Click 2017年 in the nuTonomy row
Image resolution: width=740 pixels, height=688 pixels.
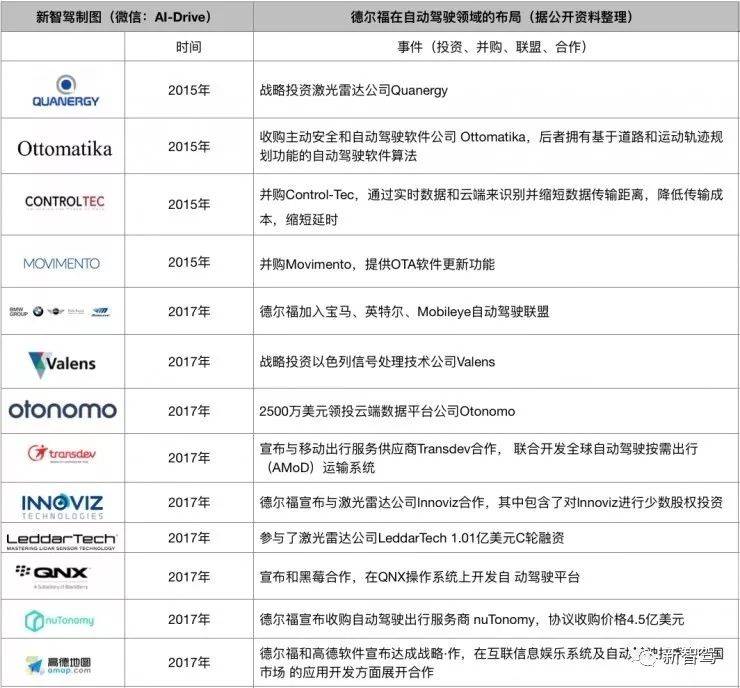pos(189,619)
